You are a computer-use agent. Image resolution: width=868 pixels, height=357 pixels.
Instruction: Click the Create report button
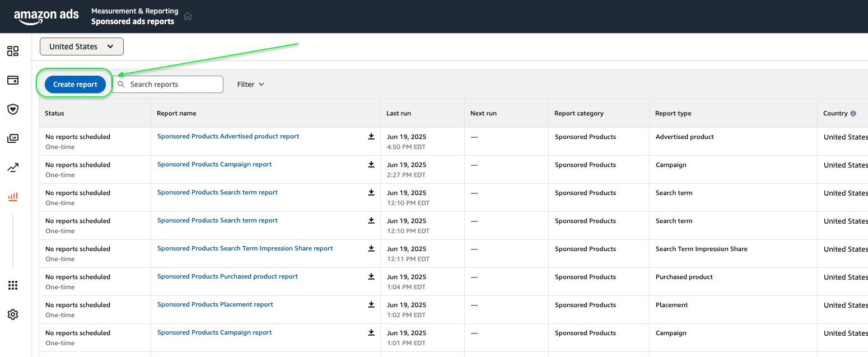76,85
